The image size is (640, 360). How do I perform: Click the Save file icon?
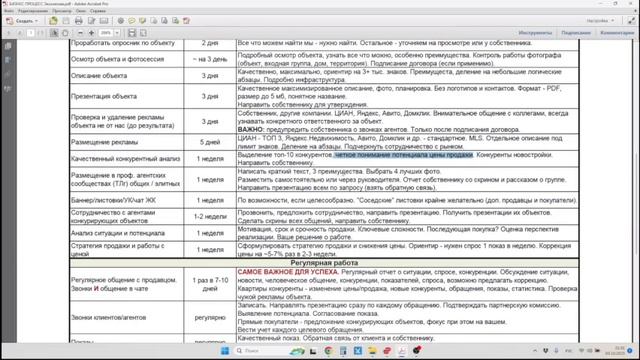point(66,21)
